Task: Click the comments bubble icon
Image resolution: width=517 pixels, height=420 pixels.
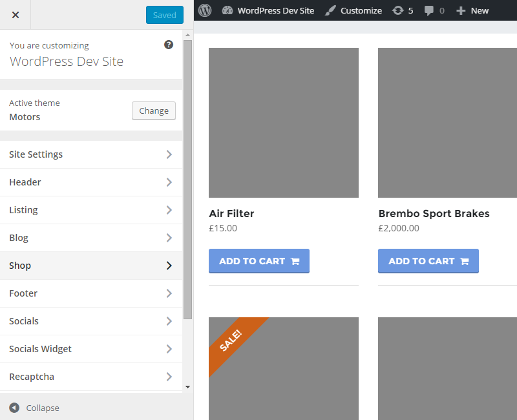Action: [429, 11]
